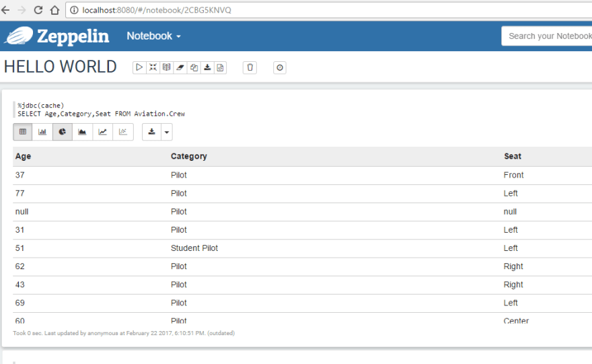592x364 pixels.
Task: Run all paragraphs with play icon
Action: tap(139, 67)
